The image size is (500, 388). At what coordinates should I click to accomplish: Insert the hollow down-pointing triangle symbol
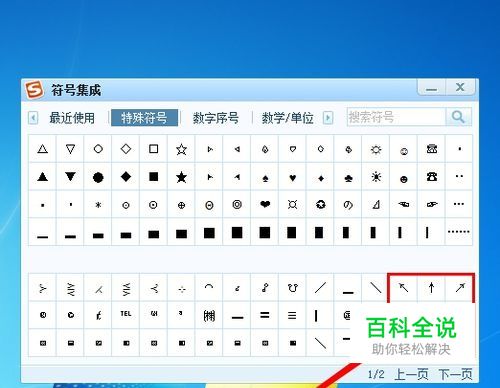pos(70,149)
